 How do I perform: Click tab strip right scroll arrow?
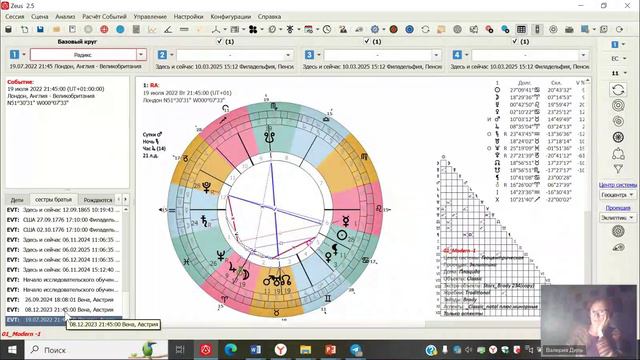pos(125,199)
